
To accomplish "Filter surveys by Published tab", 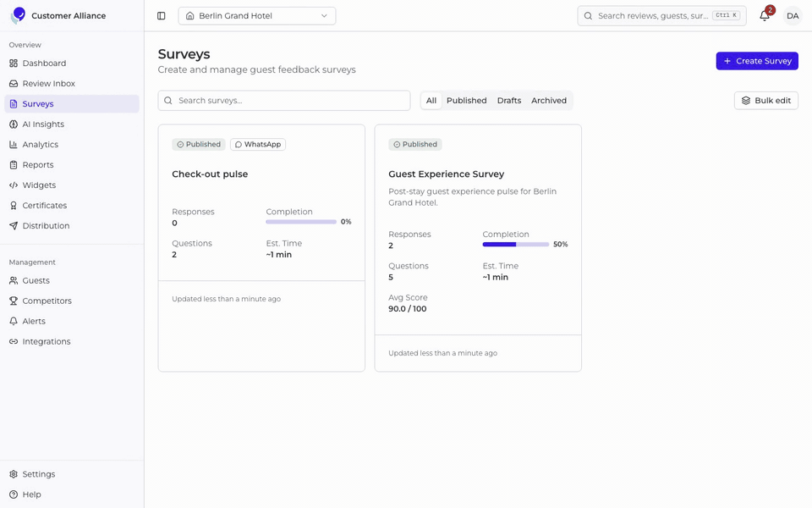I will (x=467, y=101).
